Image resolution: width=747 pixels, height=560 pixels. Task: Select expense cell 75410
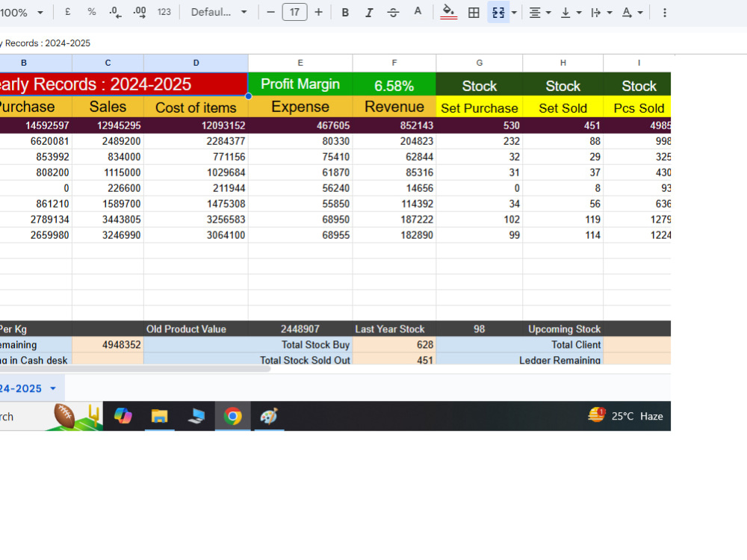(300, 157)
